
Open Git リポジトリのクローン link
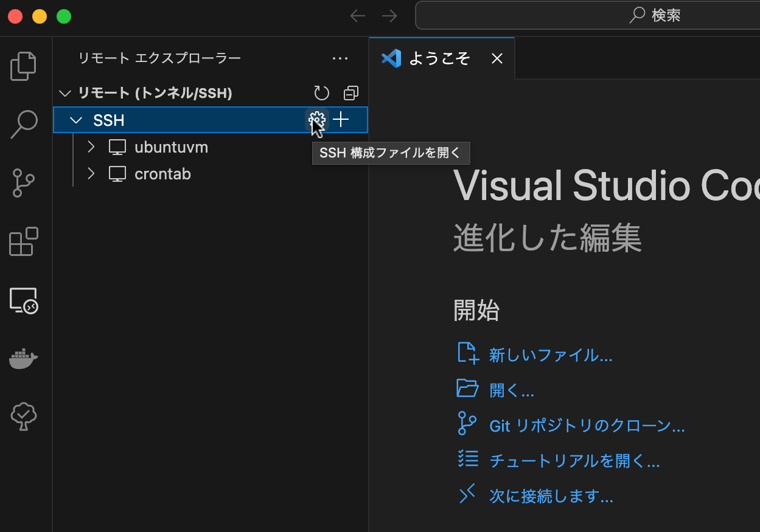point(586,426)
